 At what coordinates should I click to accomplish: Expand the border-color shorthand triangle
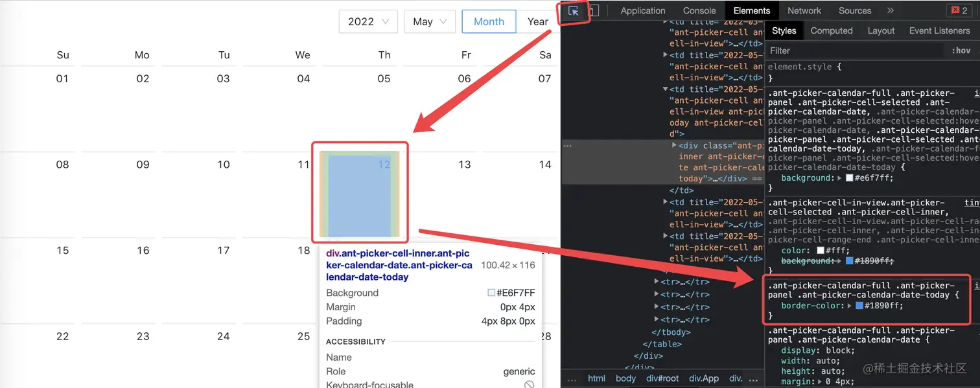tap(850, 306)
